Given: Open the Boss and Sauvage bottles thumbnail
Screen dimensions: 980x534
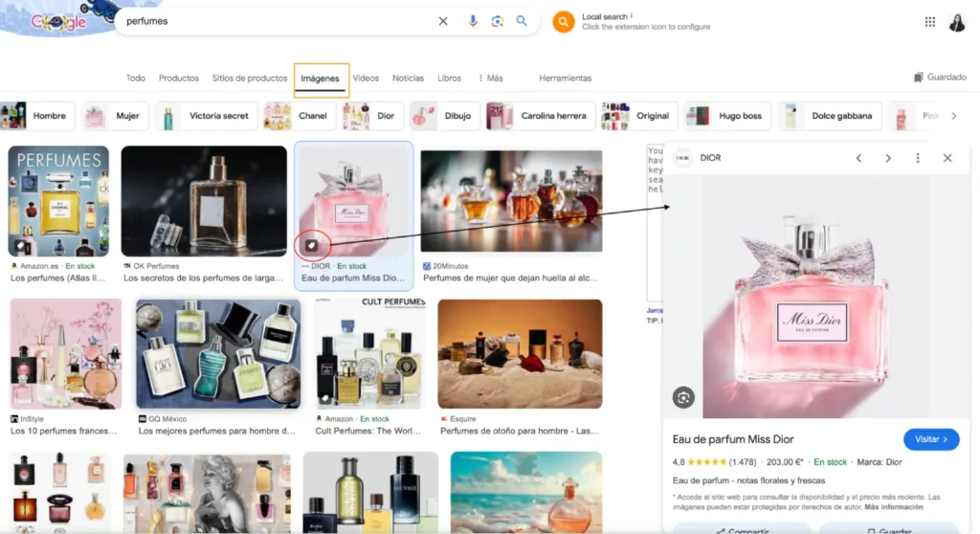Looking at the screenshot, I should click(370, 492).
